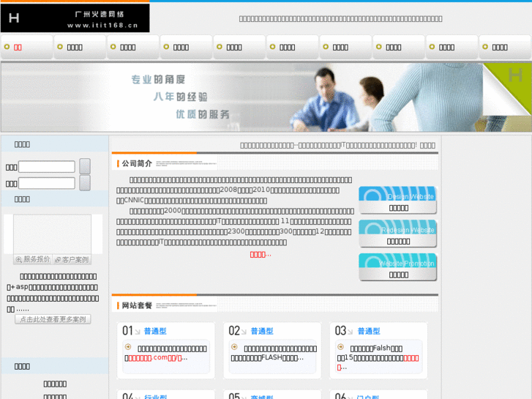
Task: Click the 点击此处查看更多案例 button
Action: click(53, 319)
